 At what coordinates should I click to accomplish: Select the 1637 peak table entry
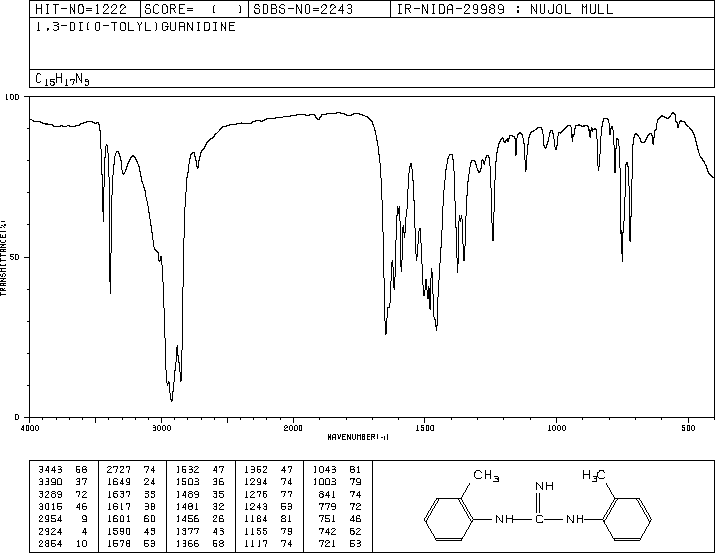(131, 494)
